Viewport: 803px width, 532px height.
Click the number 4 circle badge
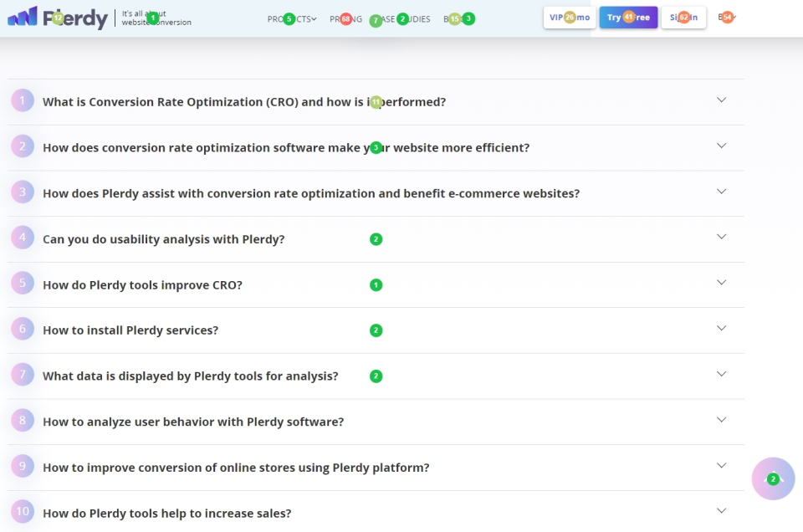(x=23, y=238)
